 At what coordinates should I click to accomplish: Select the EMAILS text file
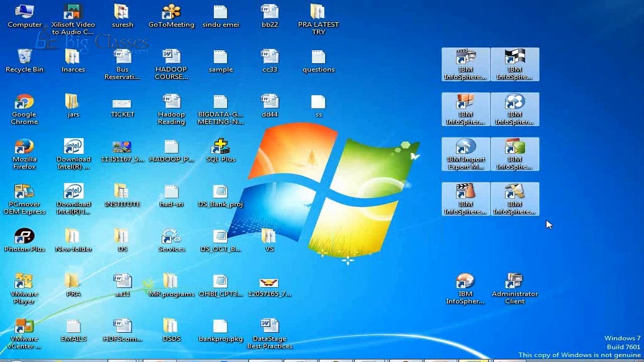coord(73,330)
